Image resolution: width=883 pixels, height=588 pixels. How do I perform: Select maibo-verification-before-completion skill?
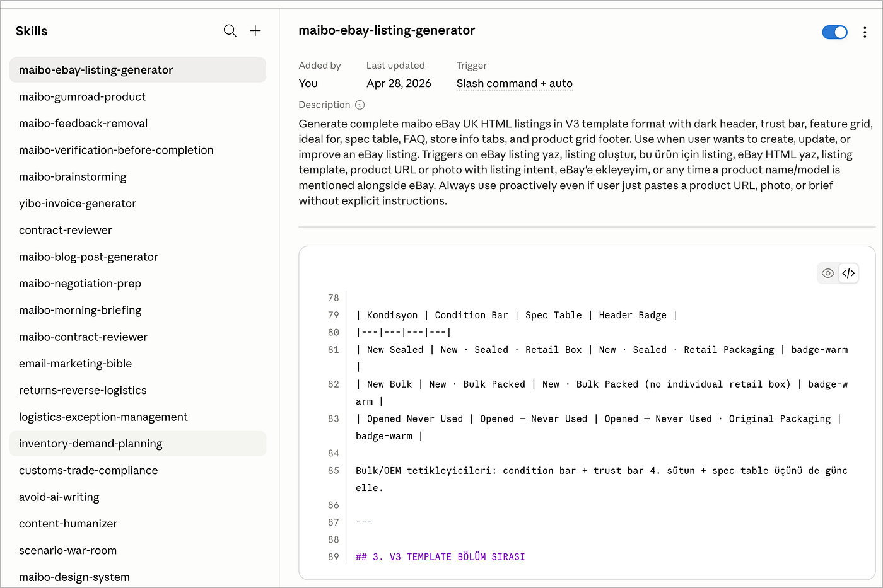tap(137, 150)
